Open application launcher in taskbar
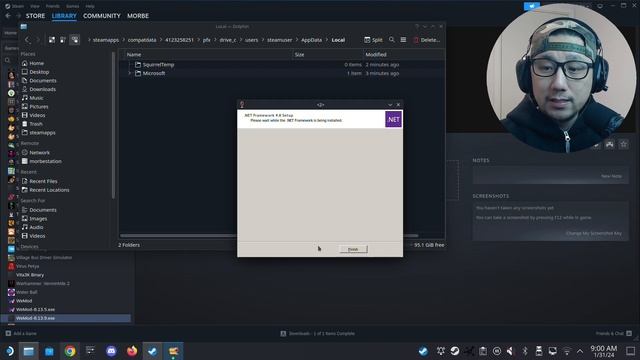Image resolution: width=640 pixels, height=360 pixels. [9, 351]
